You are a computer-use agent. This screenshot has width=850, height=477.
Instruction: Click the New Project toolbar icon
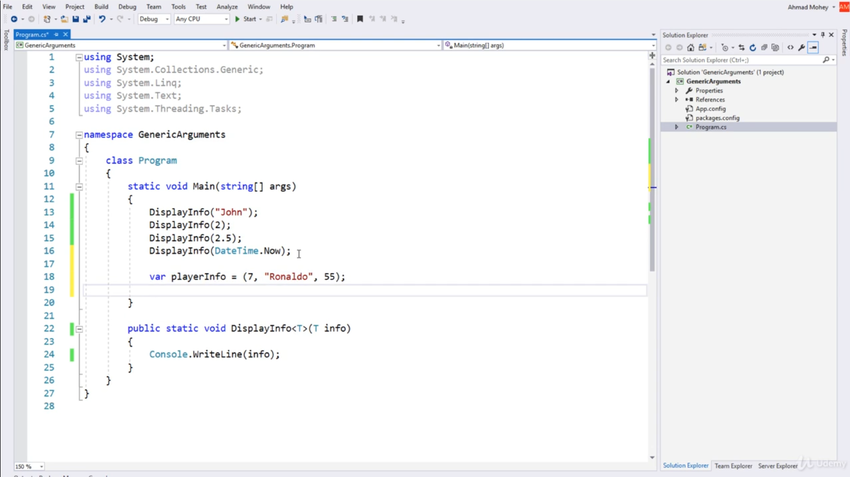(x=47, y=19)
